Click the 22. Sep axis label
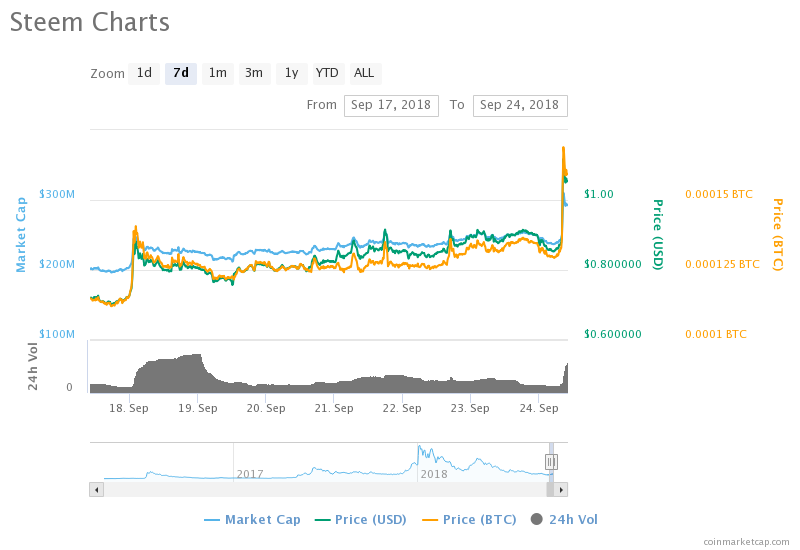 [x=402, y=408]
